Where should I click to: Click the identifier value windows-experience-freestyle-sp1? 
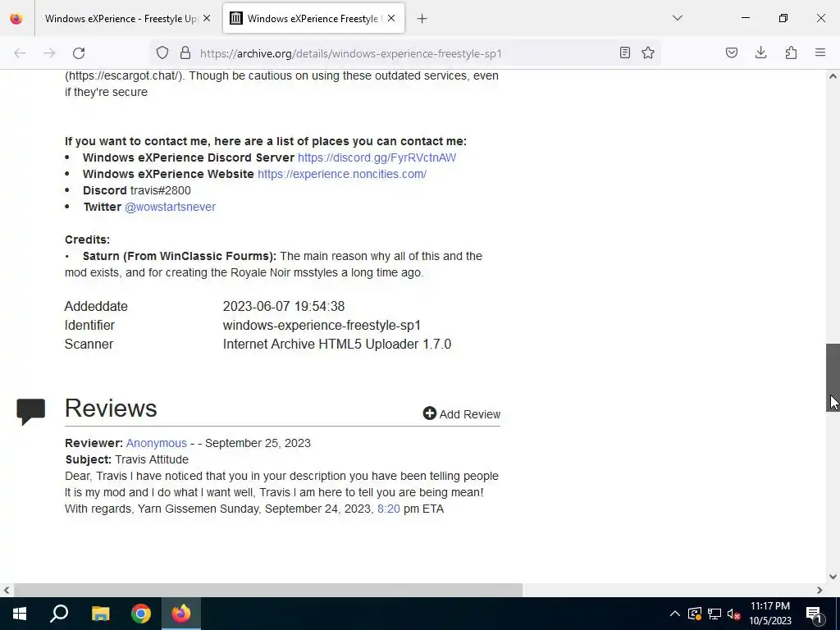point(322,325)
